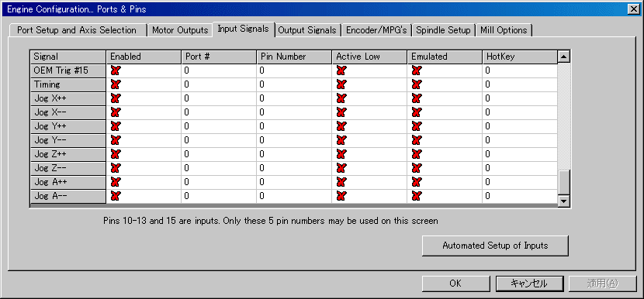This screenshot has height=299, width=644.
Task: Enable the Jog Y-- signal
Action: (x=116, y=140)
